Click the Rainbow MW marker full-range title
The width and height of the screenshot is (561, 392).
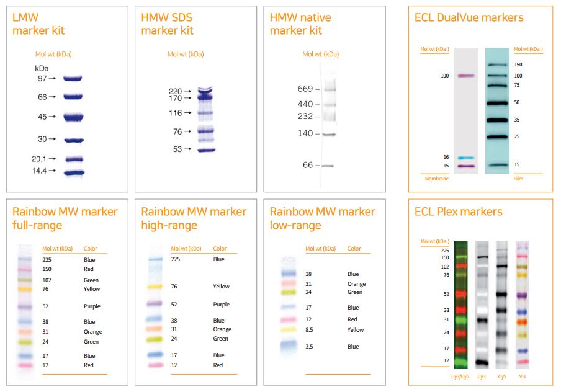pyautogui.click(x=65, y=218)
